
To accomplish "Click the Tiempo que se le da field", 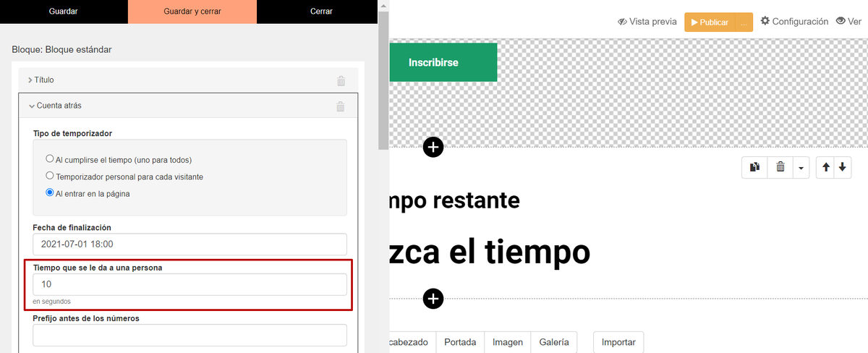I will coord(190,285).
